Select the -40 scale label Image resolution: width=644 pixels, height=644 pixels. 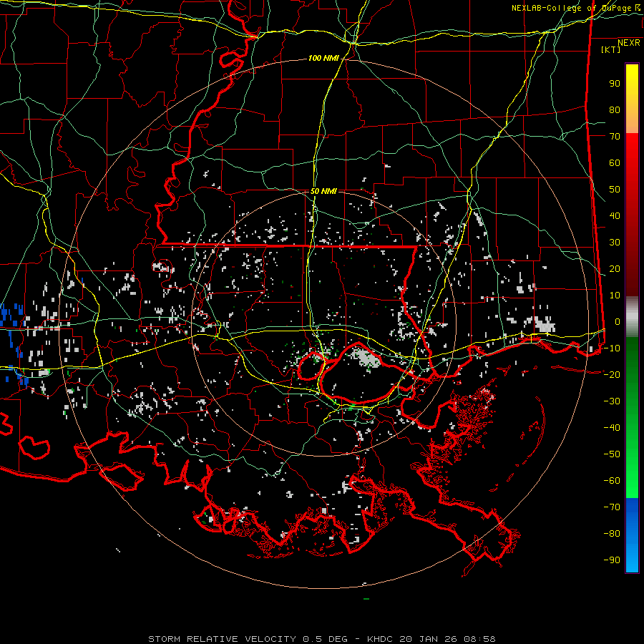click(612, 428)
